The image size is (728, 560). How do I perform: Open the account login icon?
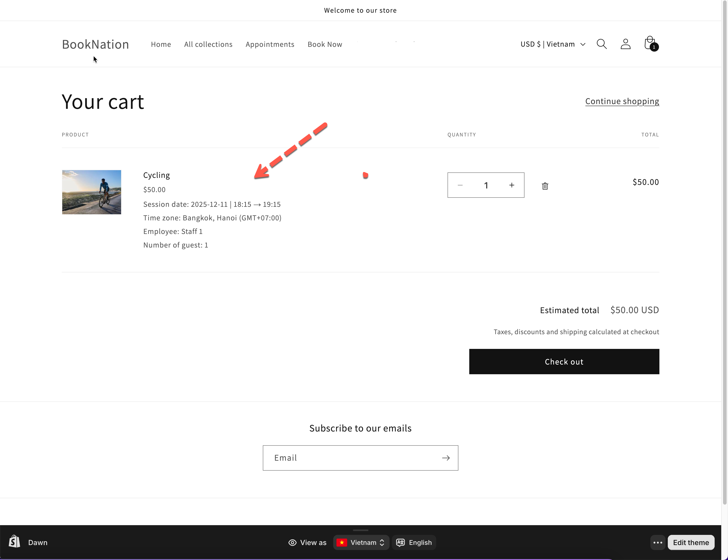(625, 44)
